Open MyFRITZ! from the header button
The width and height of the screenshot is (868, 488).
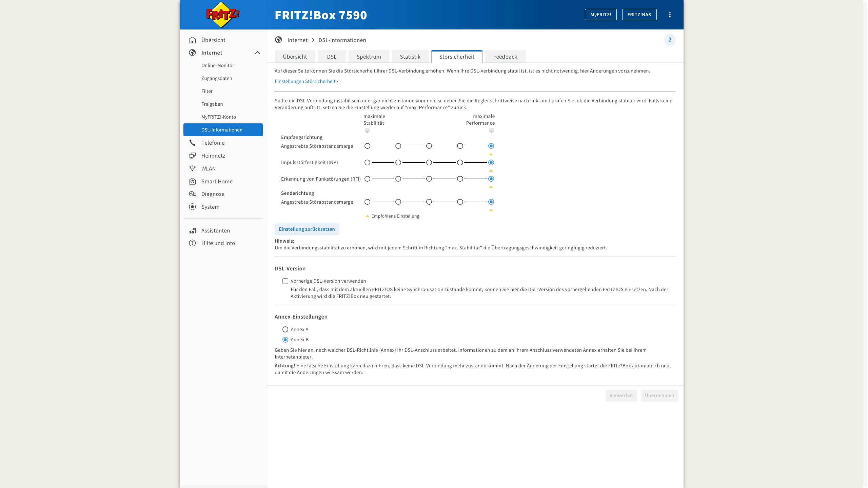pyautogui.click(x=600, y=15)
